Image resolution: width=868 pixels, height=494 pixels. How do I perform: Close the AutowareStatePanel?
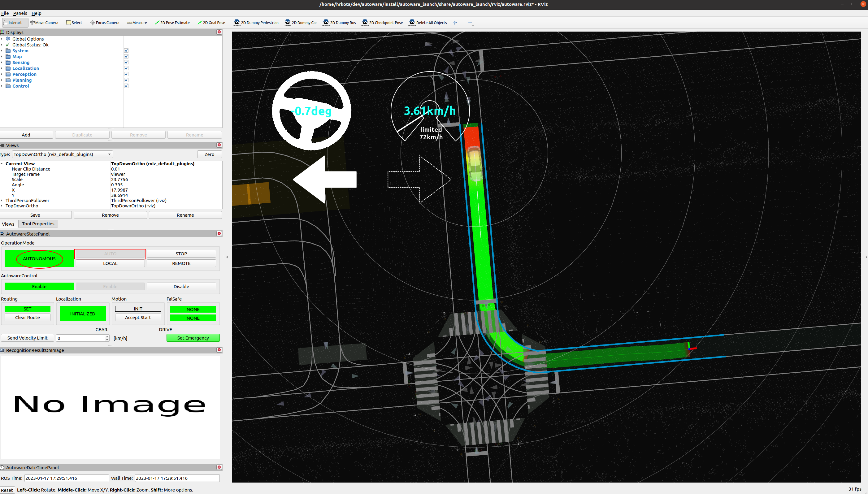pos(219,233)
